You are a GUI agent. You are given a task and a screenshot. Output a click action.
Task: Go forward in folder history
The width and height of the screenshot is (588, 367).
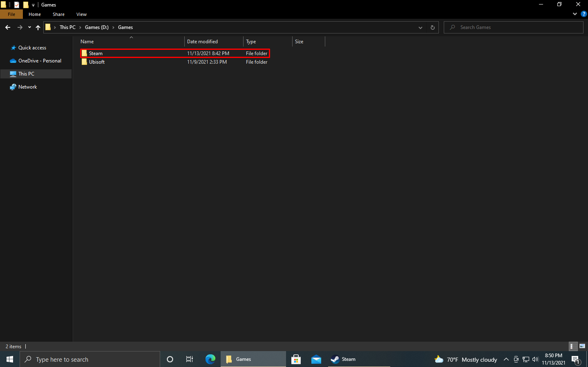tap(20, 27)
